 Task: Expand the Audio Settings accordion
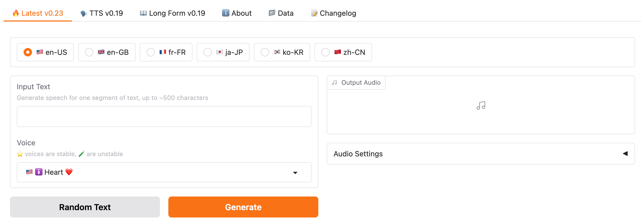(625, 154)
